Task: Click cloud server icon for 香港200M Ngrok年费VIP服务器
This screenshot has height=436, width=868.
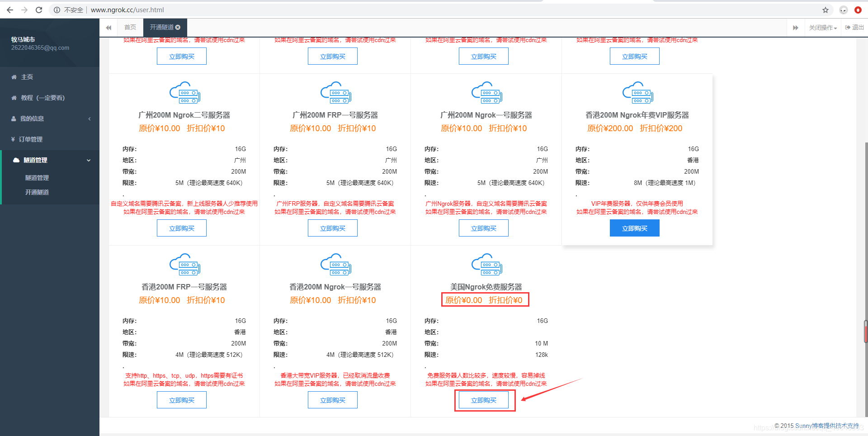Action: tap(637, 93)
